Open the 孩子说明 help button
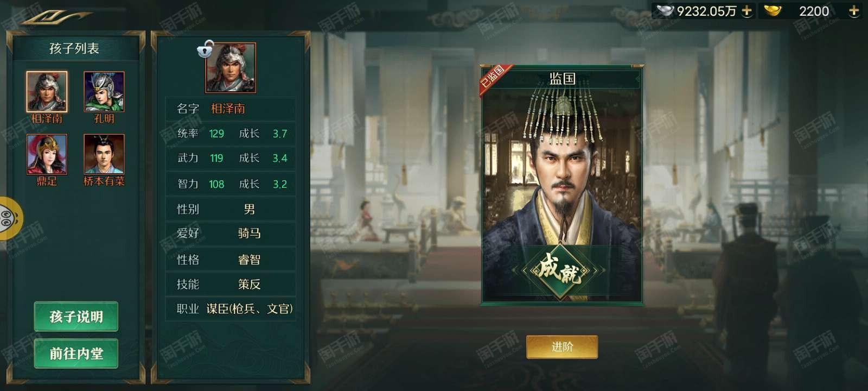868x391 pixels. (76, 317)
